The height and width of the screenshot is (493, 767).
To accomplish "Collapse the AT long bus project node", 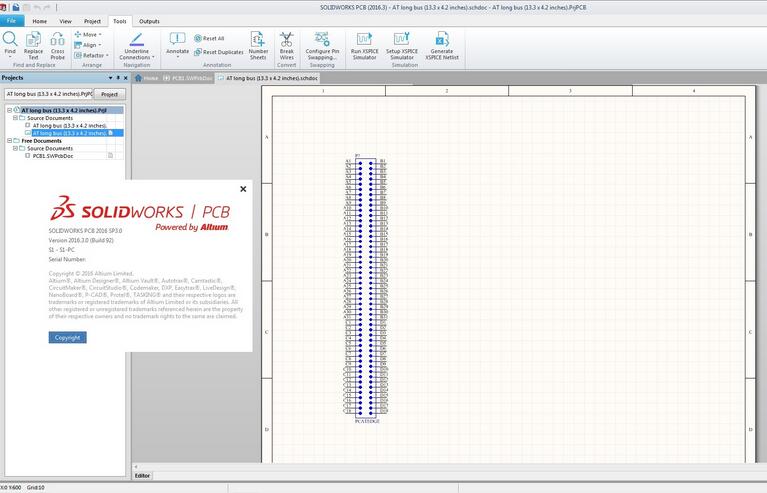I will 9,111.
